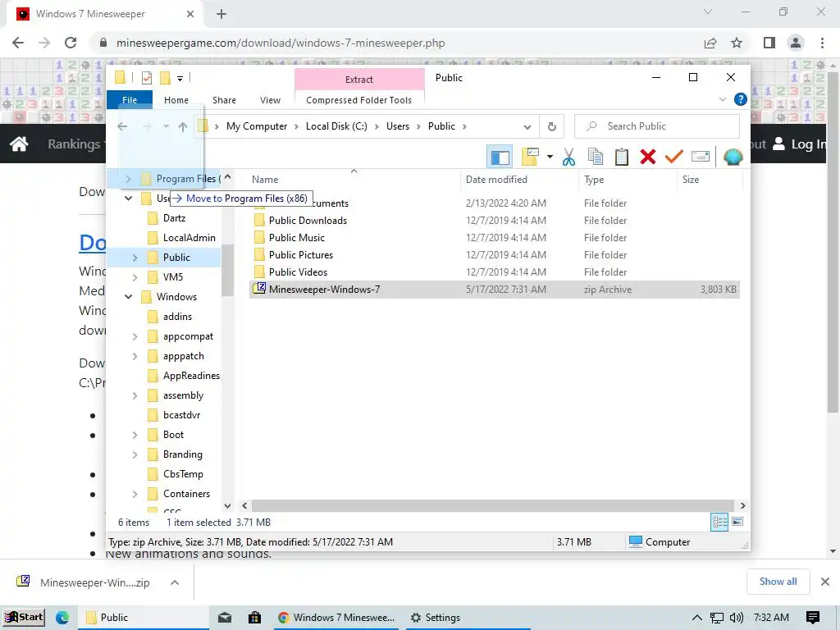Click the Copy documents icon
The height and width of the screenshot is (630, 840).
coord(596,157)
